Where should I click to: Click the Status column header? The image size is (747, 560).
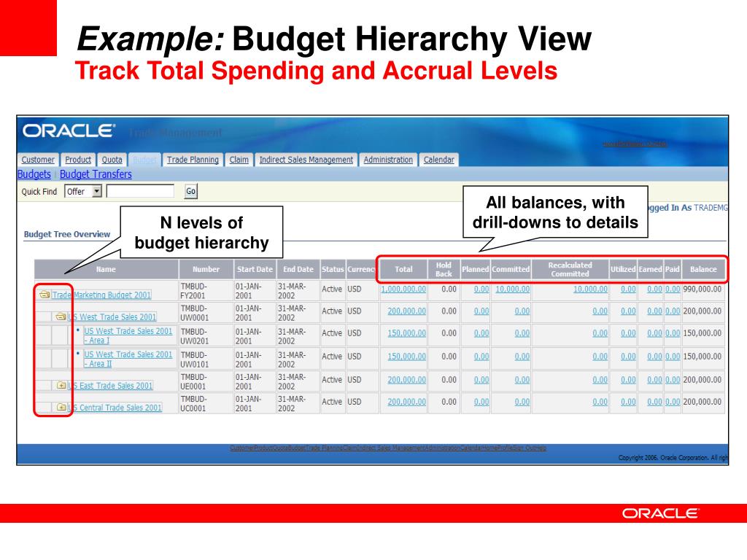[333, 269]
